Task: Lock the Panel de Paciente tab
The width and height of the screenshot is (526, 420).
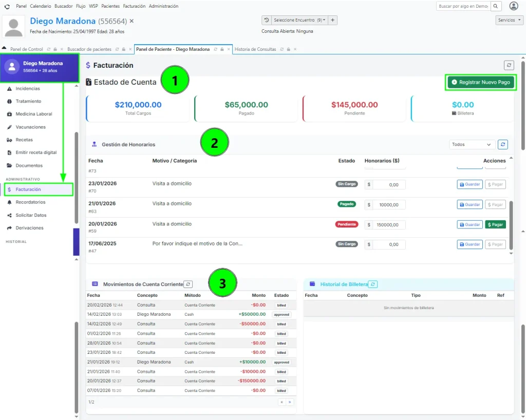Action: click(x=222, y=49)
